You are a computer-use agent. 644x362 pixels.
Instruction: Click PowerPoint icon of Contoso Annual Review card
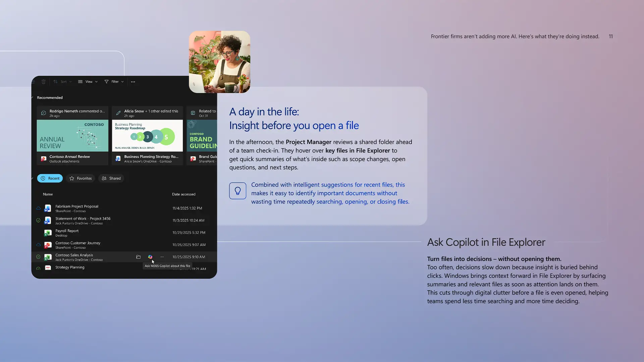[x=44, y=159]
